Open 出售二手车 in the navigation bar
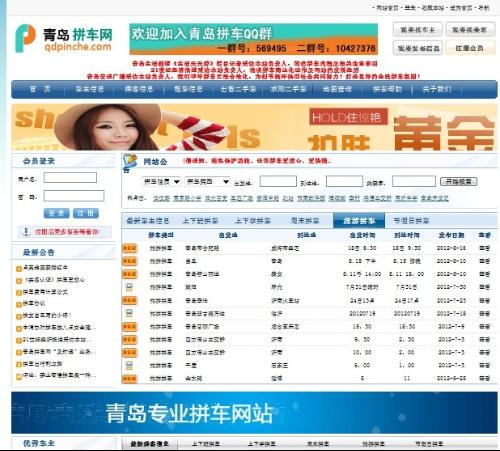Viewport: 500px width, 451px height. tap(238, 89)
